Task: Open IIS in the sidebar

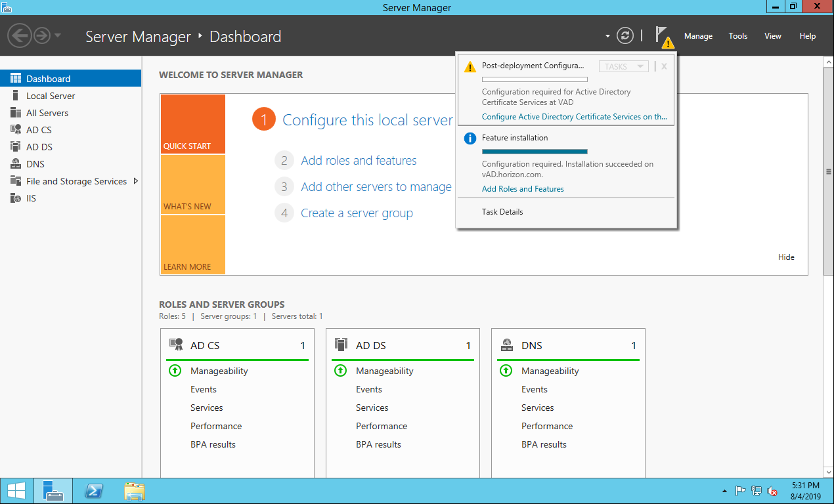Action: (x=31, y=198)
